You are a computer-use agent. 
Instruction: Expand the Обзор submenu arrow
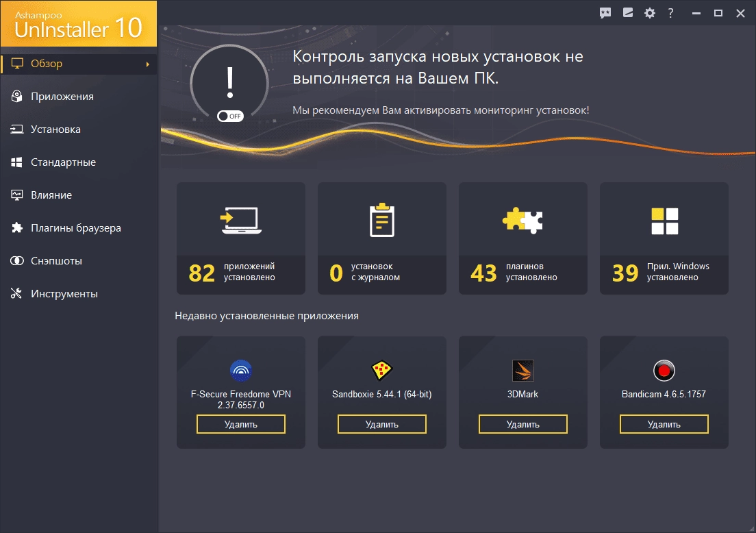click(x=147, y=64)
